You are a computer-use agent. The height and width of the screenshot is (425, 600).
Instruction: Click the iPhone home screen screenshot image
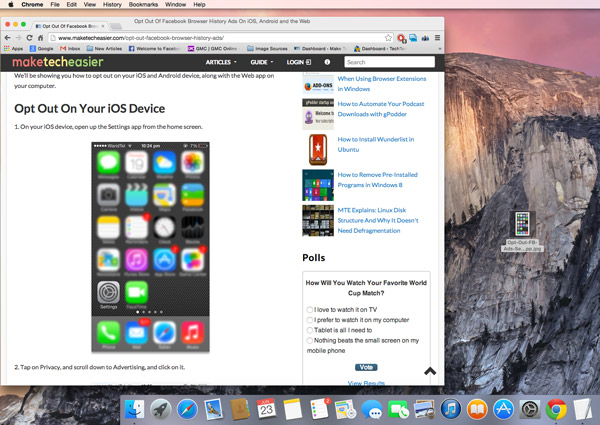[x=150, y=247]
